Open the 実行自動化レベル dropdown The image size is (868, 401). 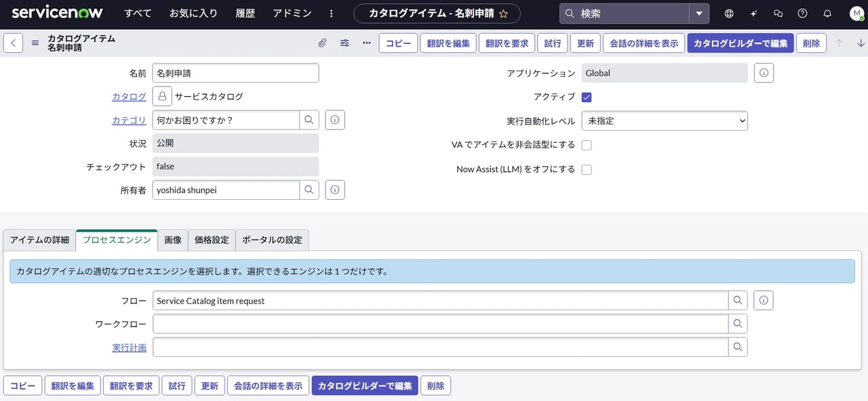click(x=665, y=121)
